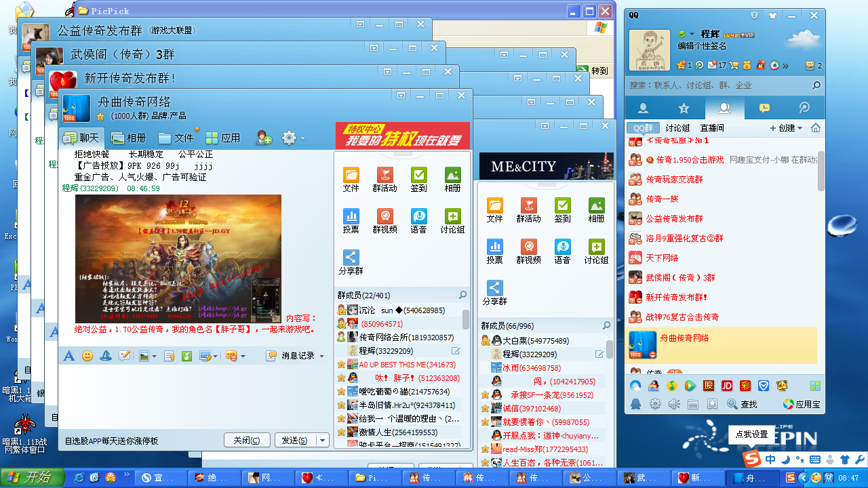Open the send button options arrow
868x488 pixels.
(x=322, y=441)
